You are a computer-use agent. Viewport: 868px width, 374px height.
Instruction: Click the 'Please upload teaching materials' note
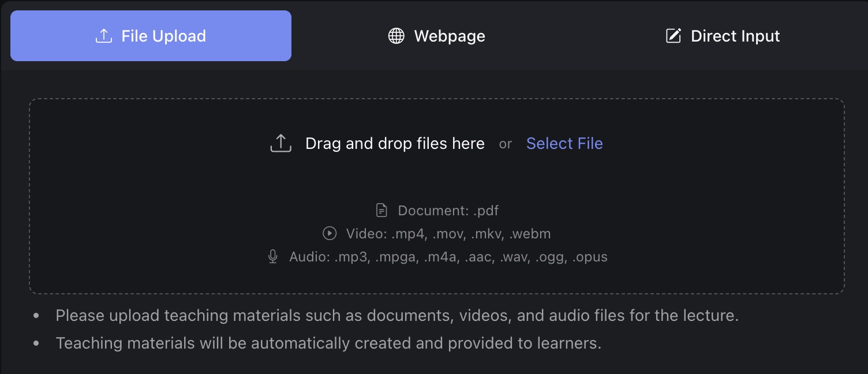(x=396, y=316)
